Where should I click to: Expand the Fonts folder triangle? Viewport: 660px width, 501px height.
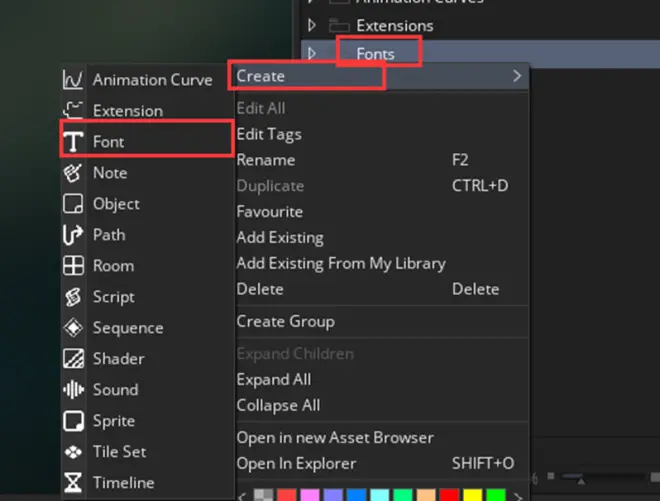point(312,53)
